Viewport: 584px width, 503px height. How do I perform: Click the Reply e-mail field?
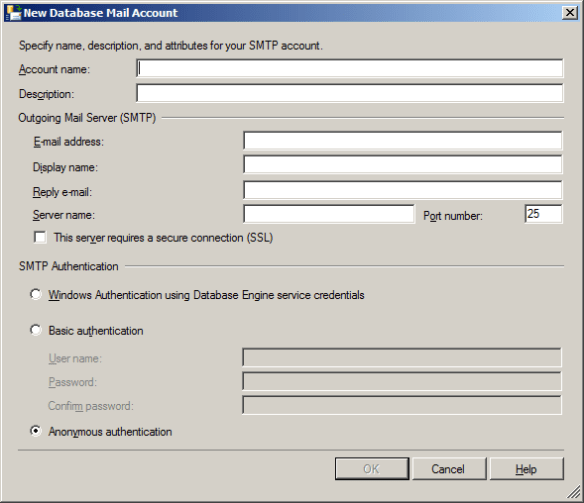pyautogui.click(x=403, y=190)
